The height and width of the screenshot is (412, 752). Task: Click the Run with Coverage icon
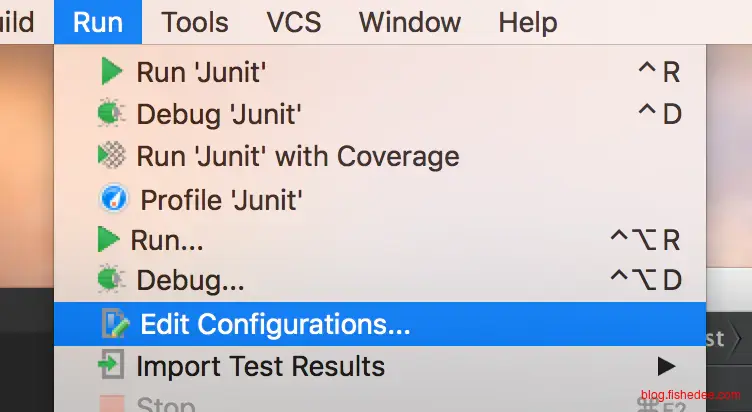111,156
